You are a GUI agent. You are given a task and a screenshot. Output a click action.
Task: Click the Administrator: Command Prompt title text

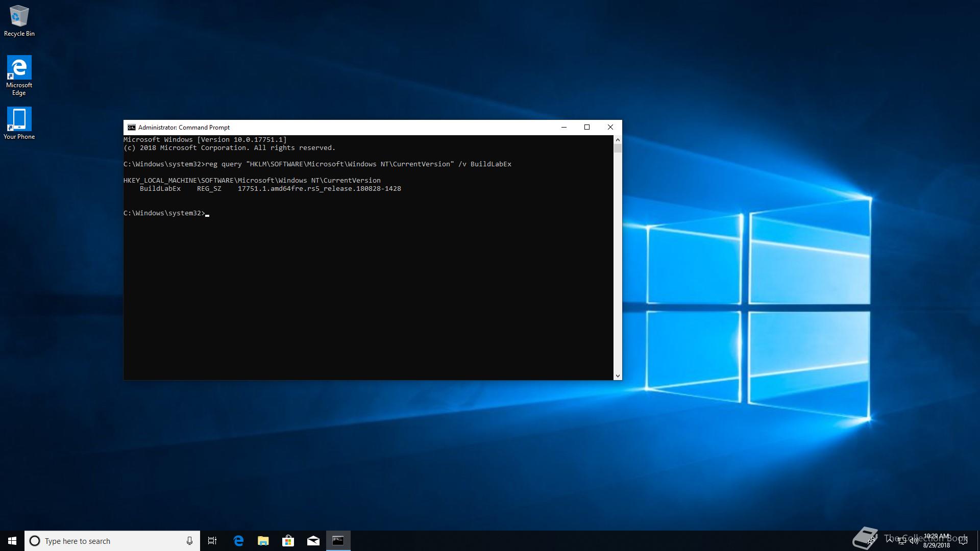(184, 128)
